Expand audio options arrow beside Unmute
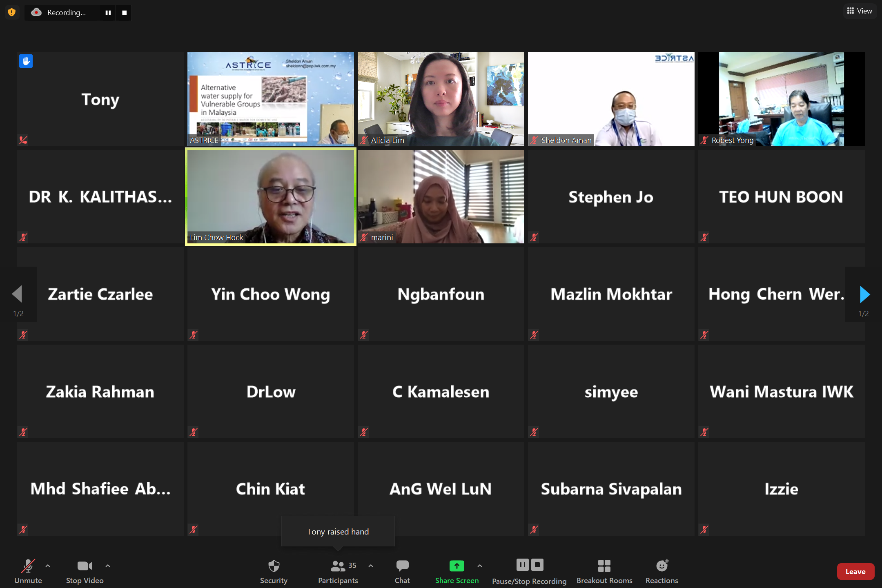882x588 pixels. tap(48, 566)
